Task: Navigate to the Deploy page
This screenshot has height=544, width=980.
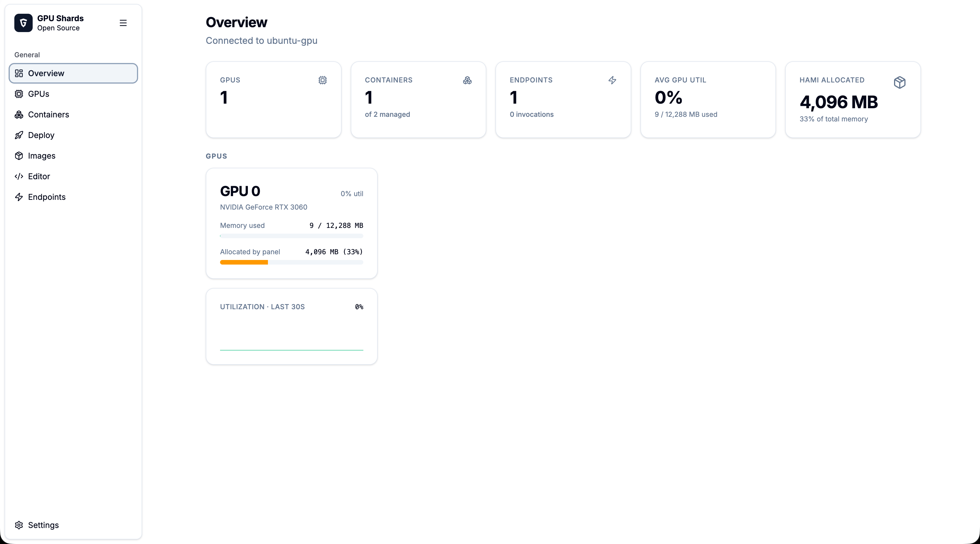Action: (x=73, y=135)
